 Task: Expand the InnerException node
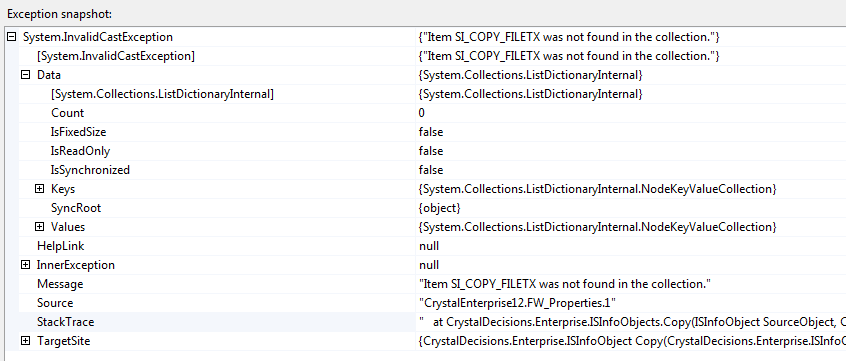[x=25, y=265]
